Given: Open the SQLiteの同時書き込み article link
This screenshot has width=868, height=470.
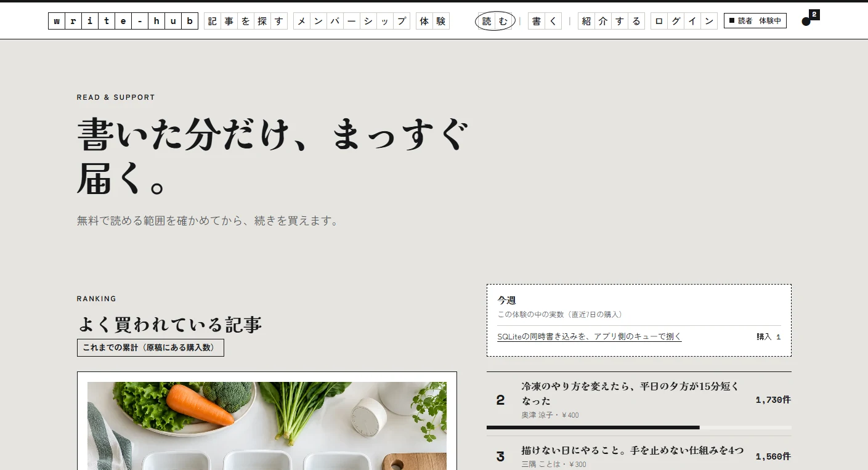Looking at the screenshot, I should 590,337.
